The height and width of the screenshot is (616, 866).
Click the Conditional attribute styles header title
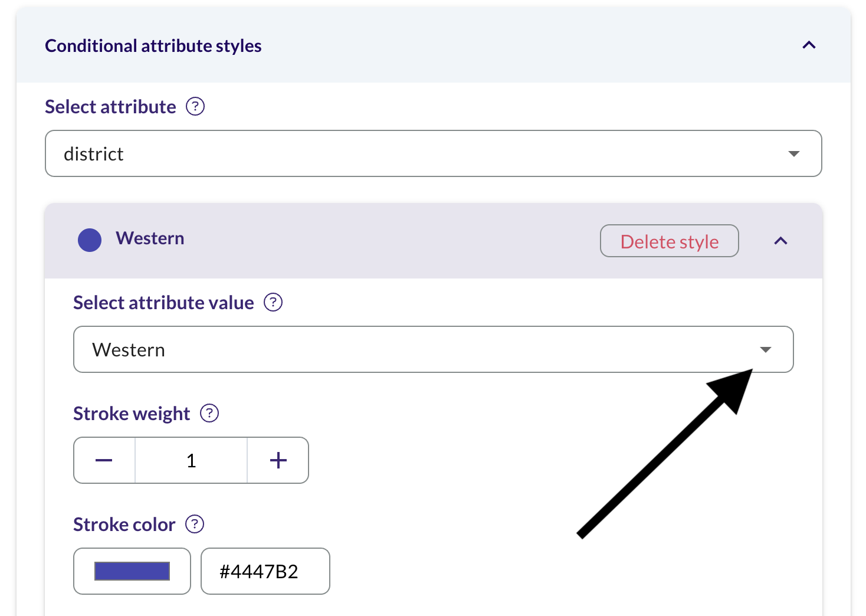tap(153, 46)
